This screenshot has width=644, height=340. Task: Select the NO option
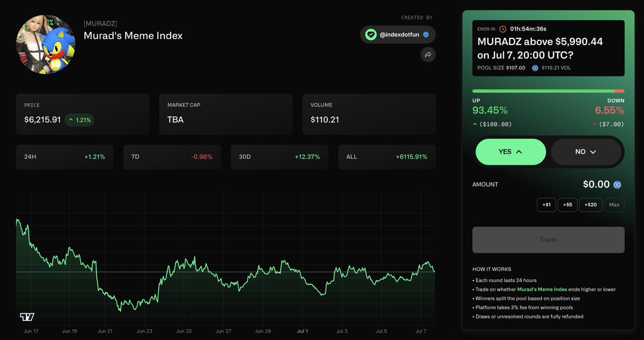pyautogui.click(x=586, y=152)
